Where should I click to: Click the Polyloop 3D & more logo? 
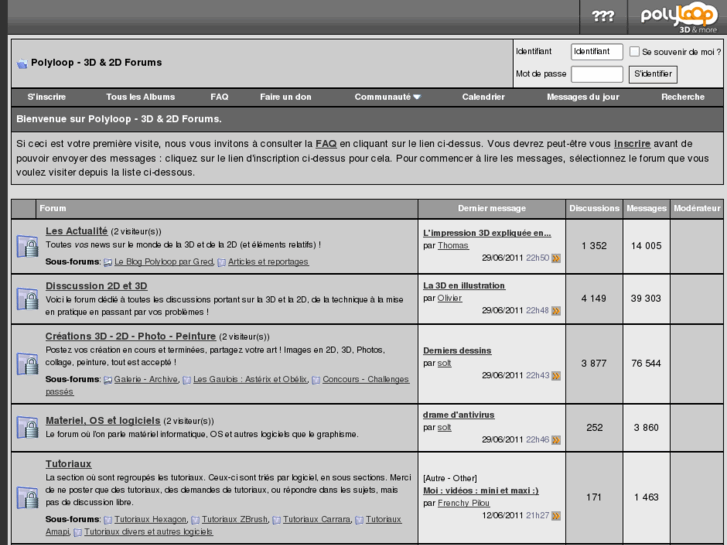pyautogui.click(x=678, y=18)
